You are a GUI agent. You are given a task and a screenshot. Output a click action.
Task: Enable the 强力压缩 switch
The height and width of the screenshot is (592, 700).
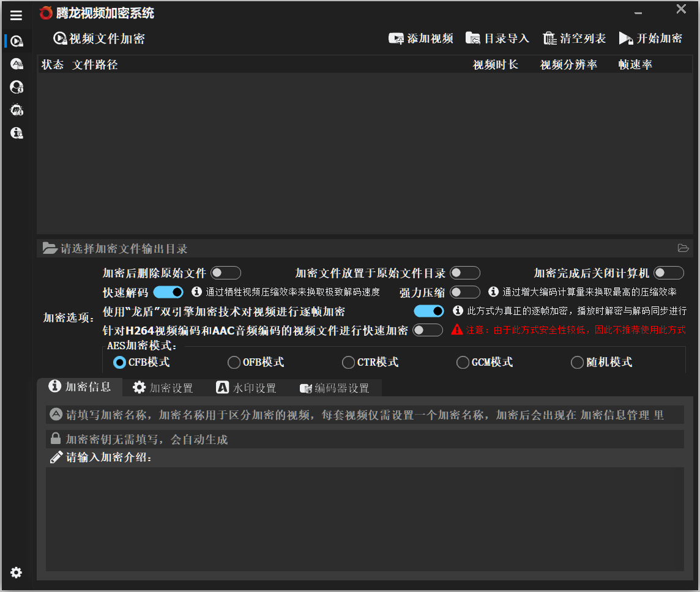pos(465,292)
